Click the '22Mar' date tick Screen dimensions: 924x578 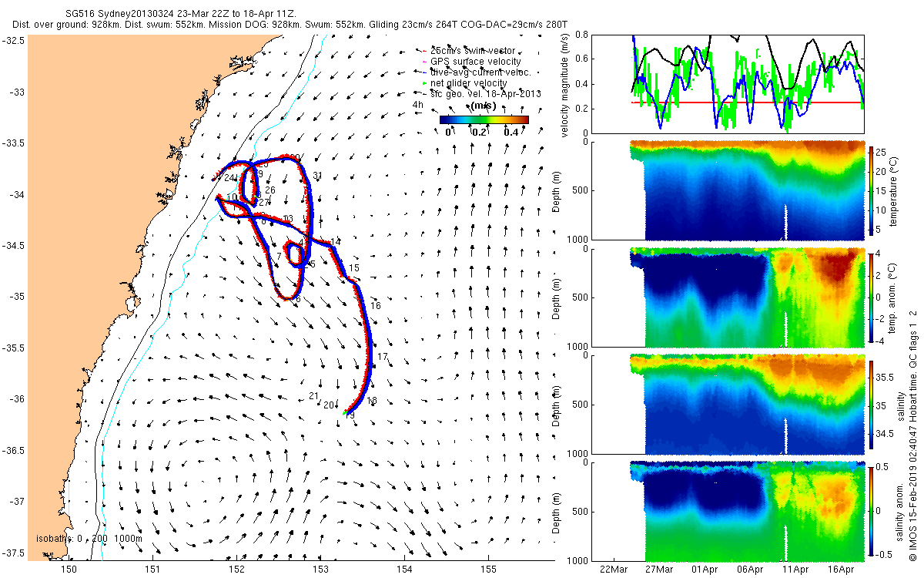coord(614,570)
